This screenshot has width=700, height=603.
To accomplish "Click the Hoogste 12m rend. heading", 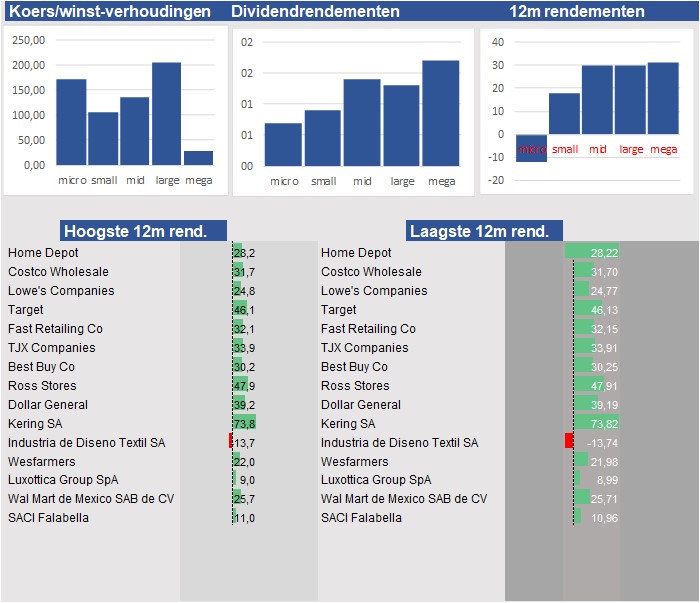I will click(x=143, y=231).
